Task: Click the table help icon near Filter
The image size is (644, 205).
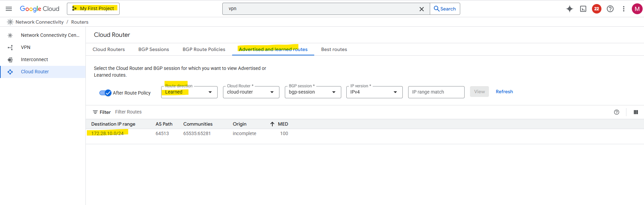Action: pyautogui.click(x=617, y=112)
